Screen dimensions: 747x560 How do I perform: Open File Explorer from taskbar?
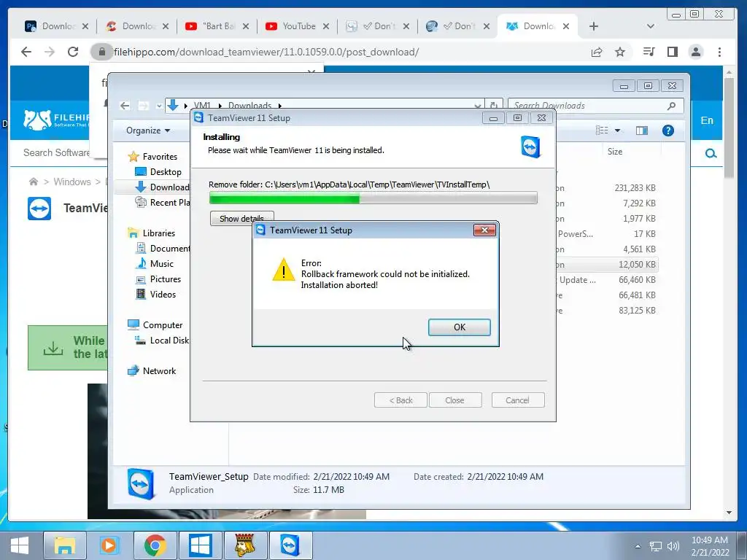point(65,545)
